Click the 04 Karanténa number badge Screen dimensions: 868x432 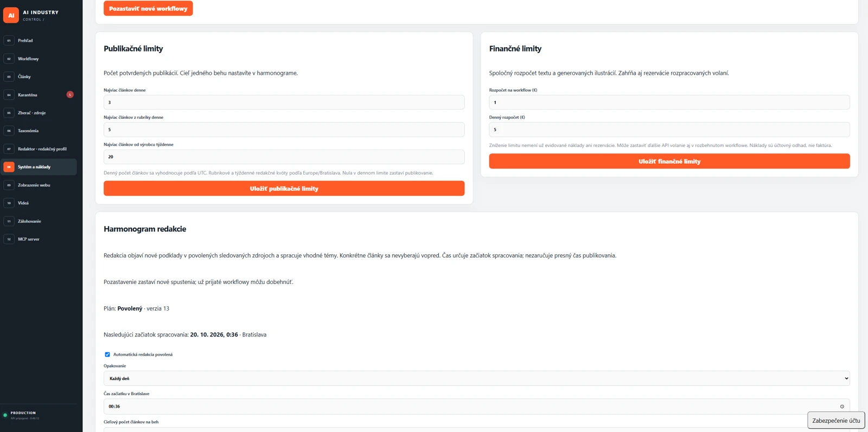[9, 95]
